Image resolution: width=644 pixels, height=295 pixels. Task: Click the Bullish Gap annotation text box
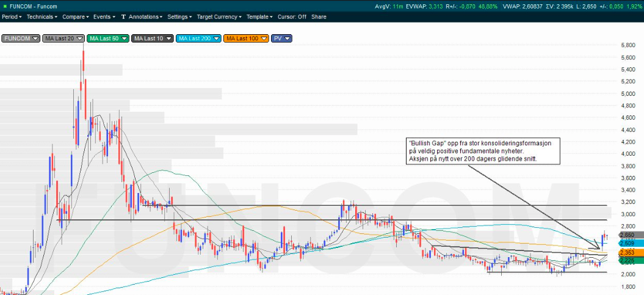(483, 151)
